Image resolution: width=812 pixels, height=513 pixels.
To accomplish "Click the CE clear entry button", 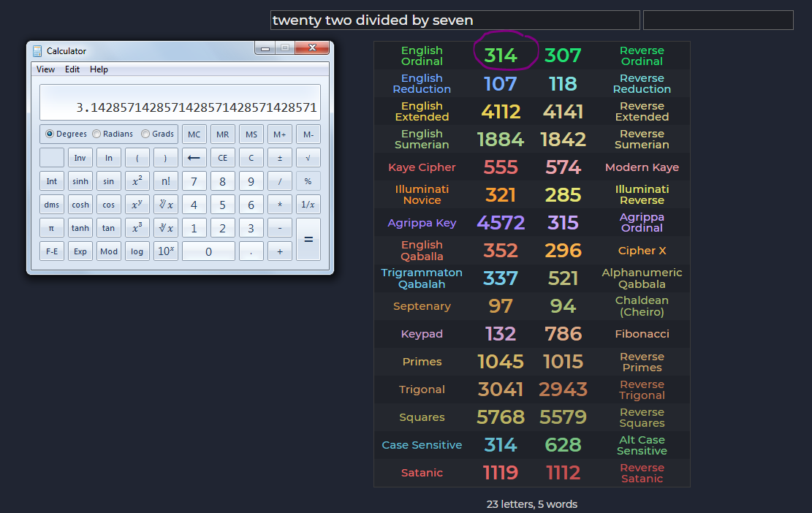I will tap(222, 158).
